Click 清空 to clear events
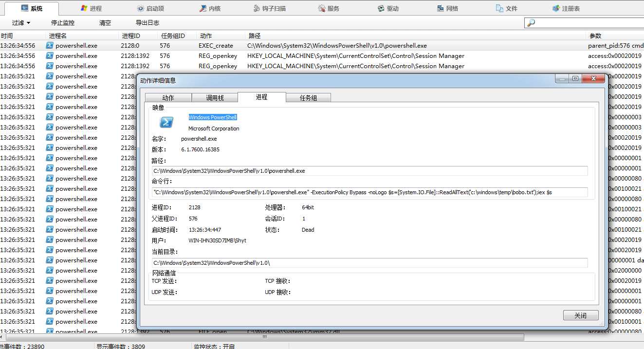Viewport: 644px width, 349px height. tap(105, 23)
